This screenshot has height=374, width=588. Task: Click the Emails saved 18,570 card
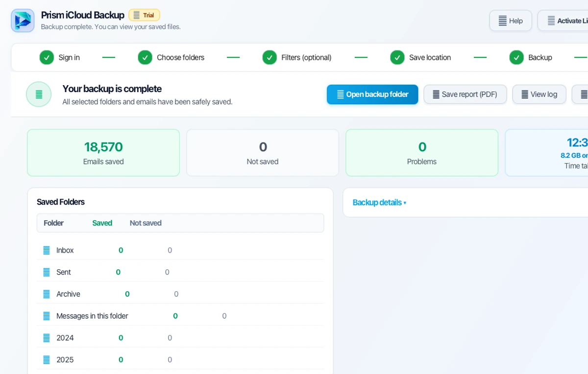click(x=103, y=153)
